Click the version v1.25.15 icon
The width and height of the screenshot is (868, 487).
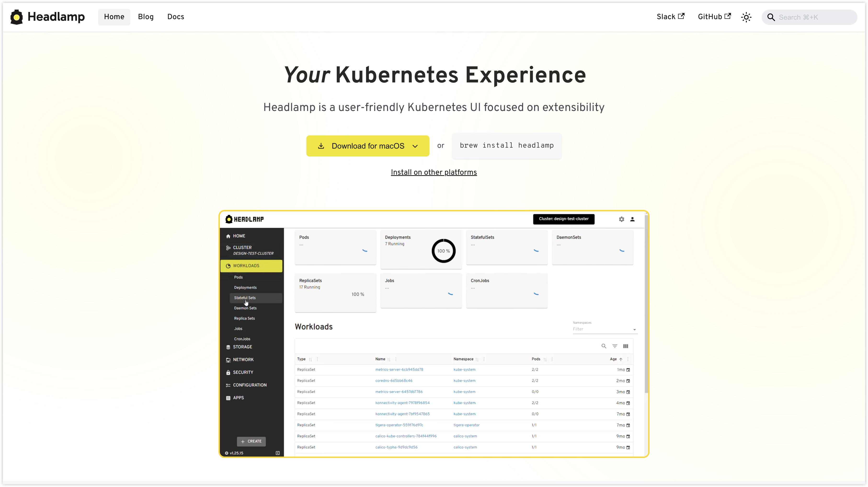click(x=226, y=453)
